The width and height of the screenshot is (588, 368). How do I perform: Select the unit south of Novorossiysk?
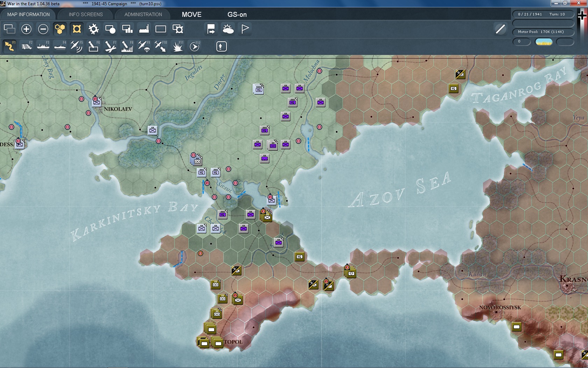coord(517,327)
